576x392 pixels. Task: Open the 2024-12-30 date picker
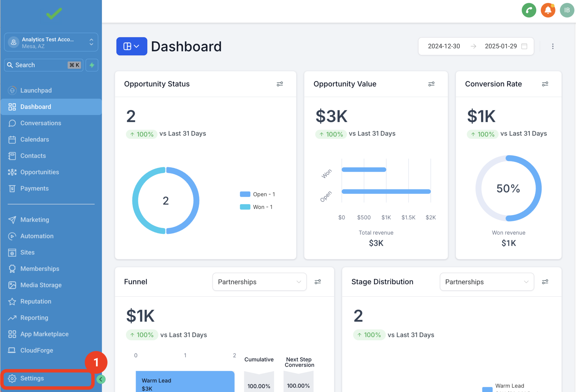pyautogui.click(x=444, y=46)
